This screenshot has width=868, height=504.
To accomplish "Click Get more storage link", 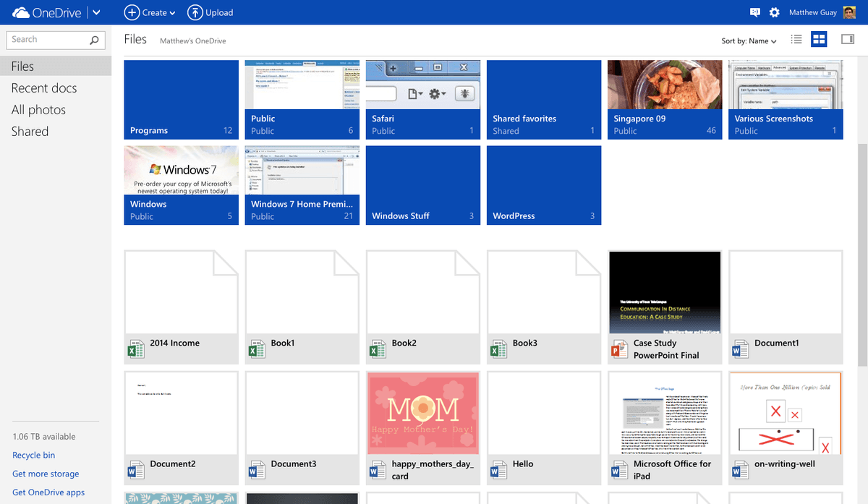I will [46, 474].
